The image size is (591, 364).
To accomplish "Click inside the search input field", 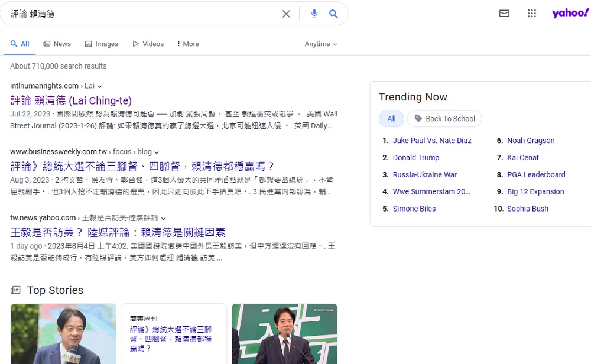I will [x=142, y=14].
